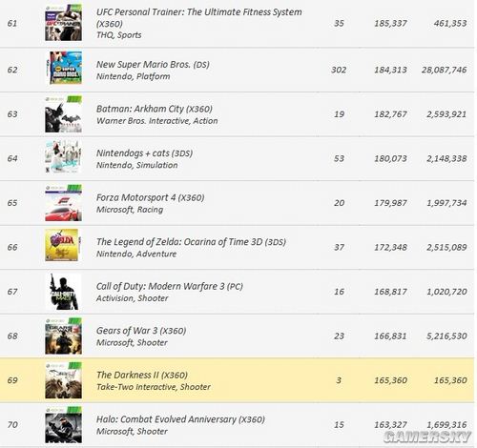Open Zelda Ocarina of Time 3D cover
This screenshot has width=477, height=448.
pos(62,245)
